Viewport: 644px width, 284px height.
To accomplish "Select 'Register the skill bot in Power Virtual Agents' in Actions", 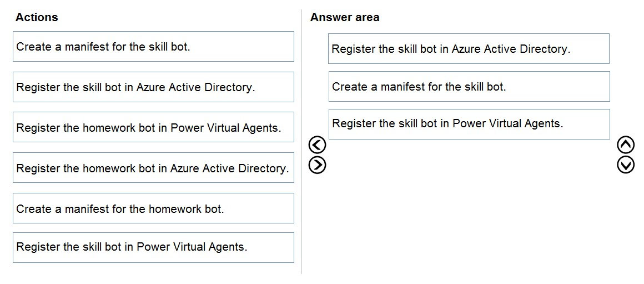I will point(153,248).
